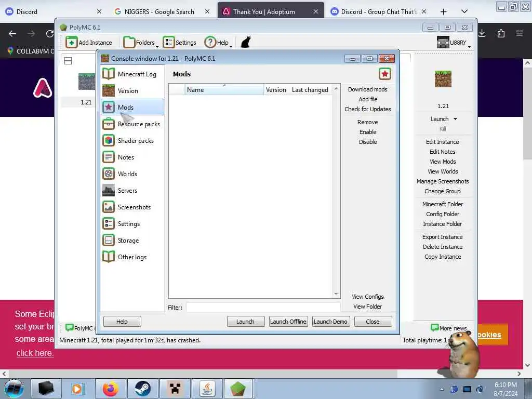
Task: Click the Windows Start button
Action: pos(14,389)
